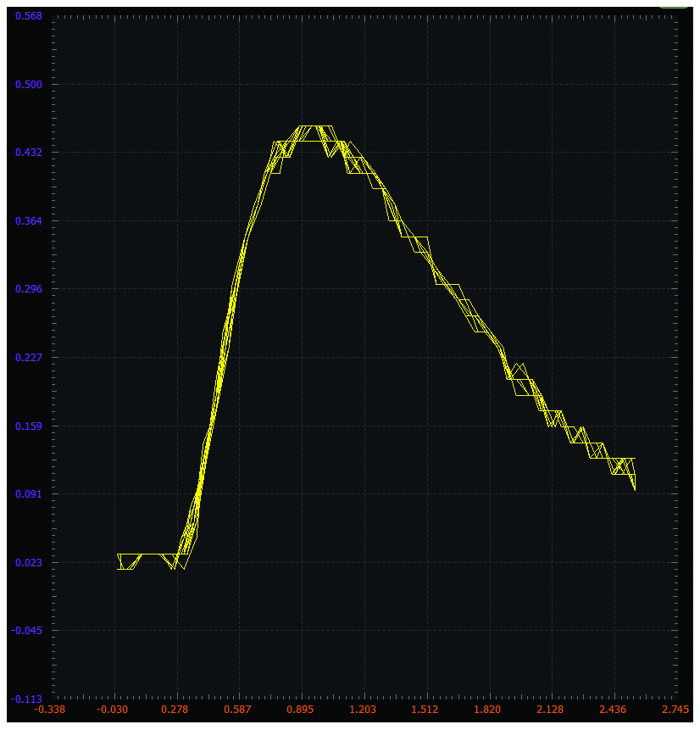Click the 0.023 y-axis label

pos(29,562)
